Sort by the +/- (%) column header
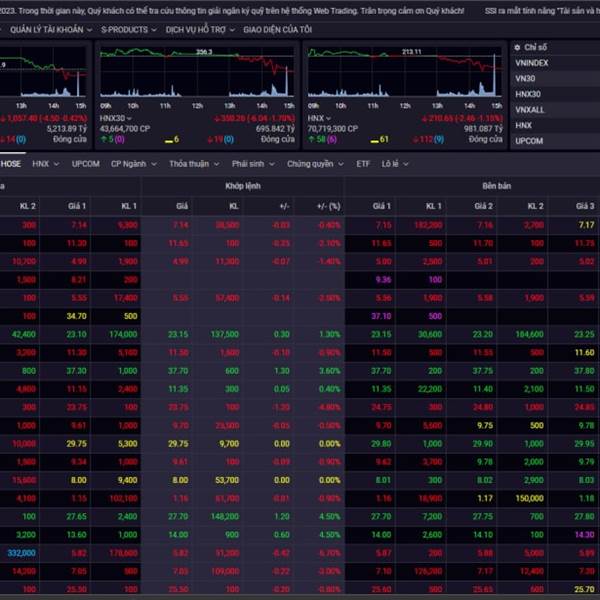Viewport: 600px width, 600px height. point(329,206)
